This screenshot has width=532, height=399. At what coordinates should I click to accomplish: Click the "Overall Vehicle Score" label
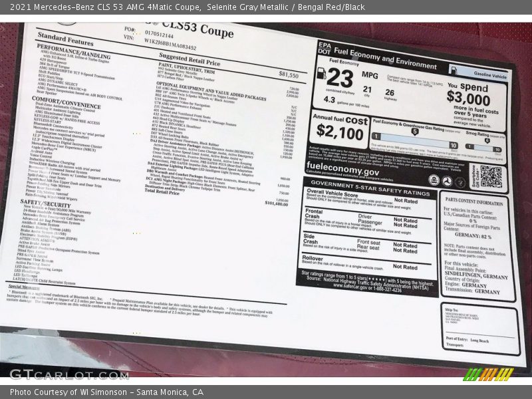(332, 194)
